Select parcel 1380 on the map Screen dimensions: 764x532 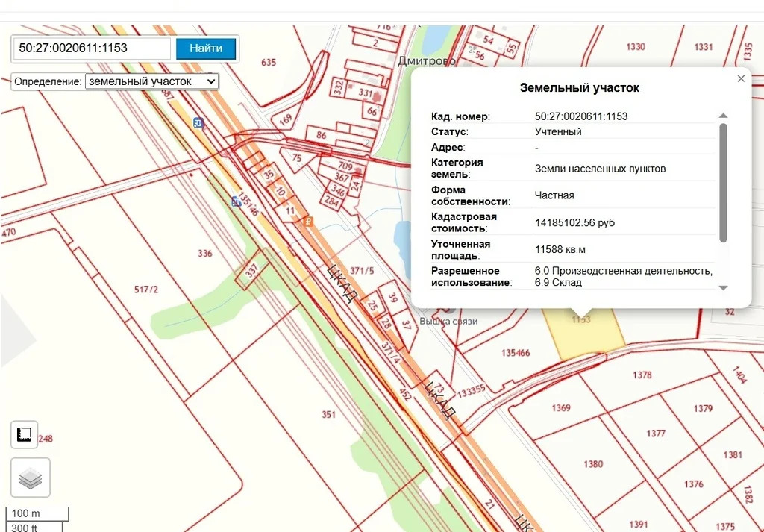click(x=593, y=464)
